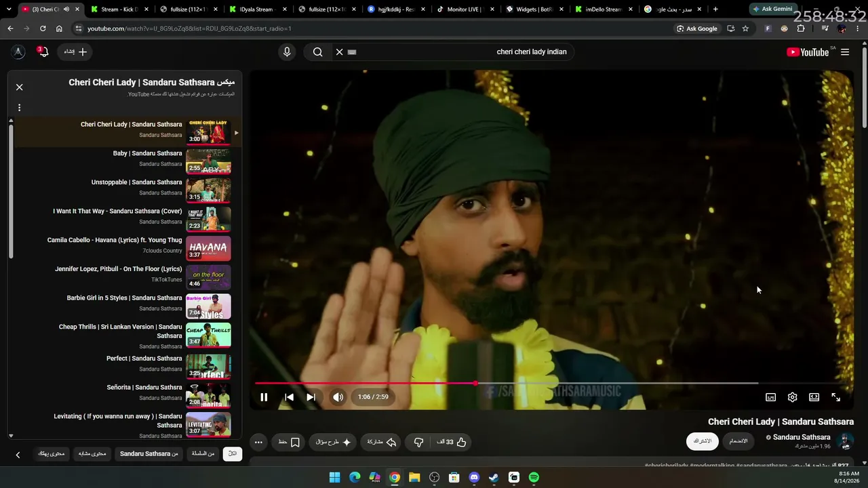Select the 'All' filter chip
Viewport: 868px width, 488px height.
click(x=233, y=453)
